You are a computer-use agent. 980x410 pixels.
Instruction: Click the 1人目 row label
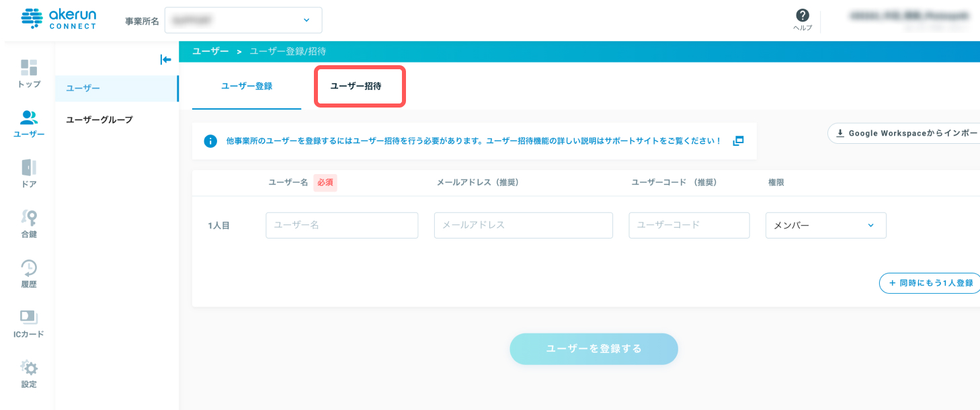point(219,226)
